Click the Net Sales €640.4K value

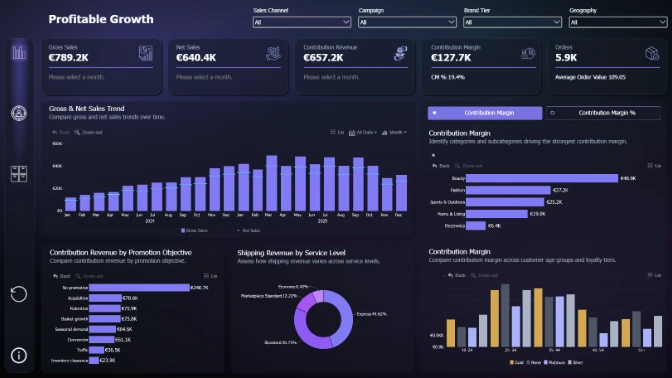196,58
